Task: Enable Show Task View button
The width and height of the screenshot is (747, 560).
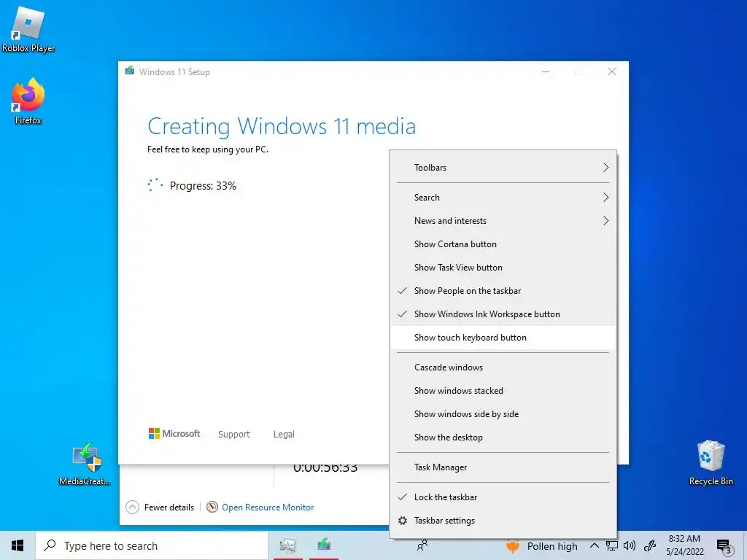Action: (503, 267)
